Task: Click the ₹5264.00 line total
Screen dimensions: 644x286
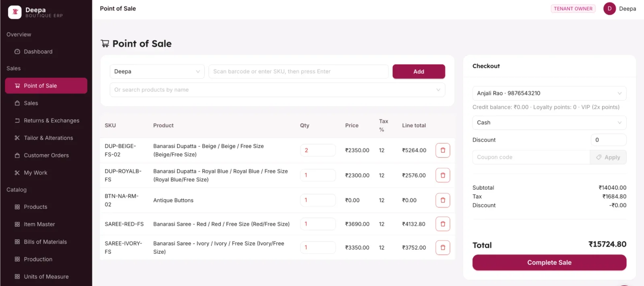Action: (x=414, y=150)
